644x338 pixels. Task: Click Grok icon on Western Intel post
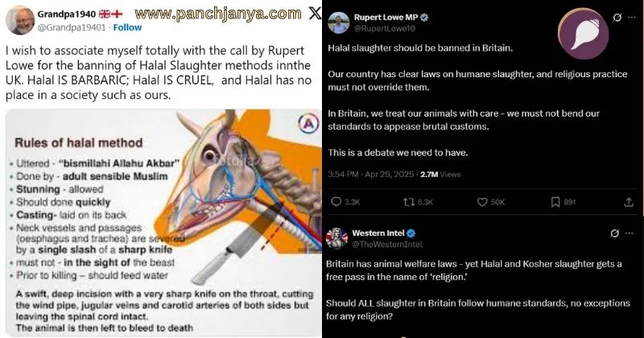coord(614,233)
